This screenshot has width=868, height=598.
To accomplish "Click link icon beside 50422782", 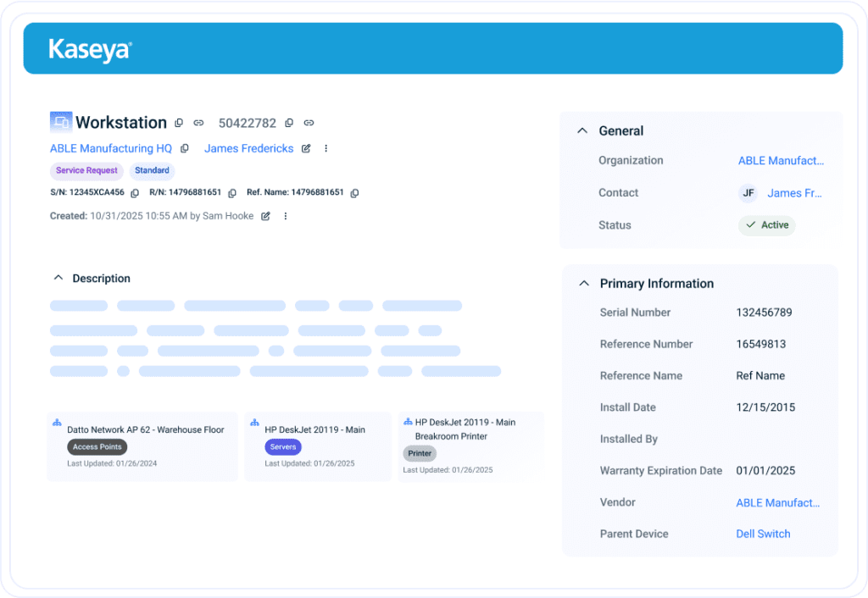I will [x=309, y=123].
